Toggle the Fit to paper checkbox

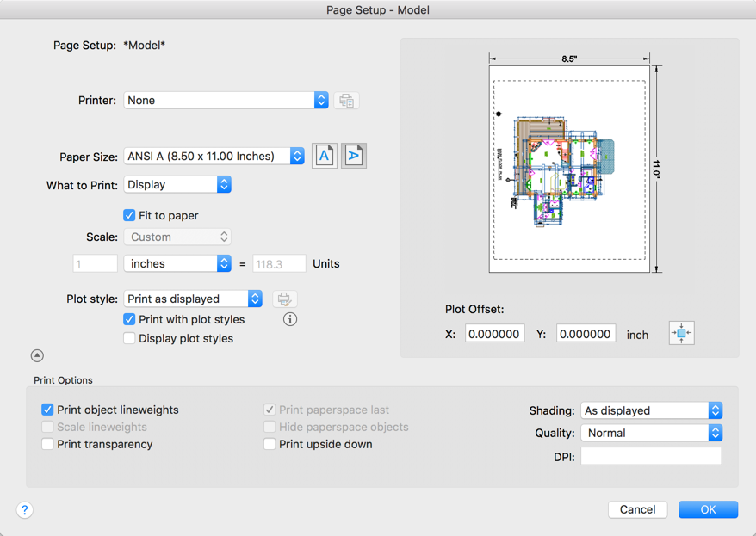click(129, 215)
